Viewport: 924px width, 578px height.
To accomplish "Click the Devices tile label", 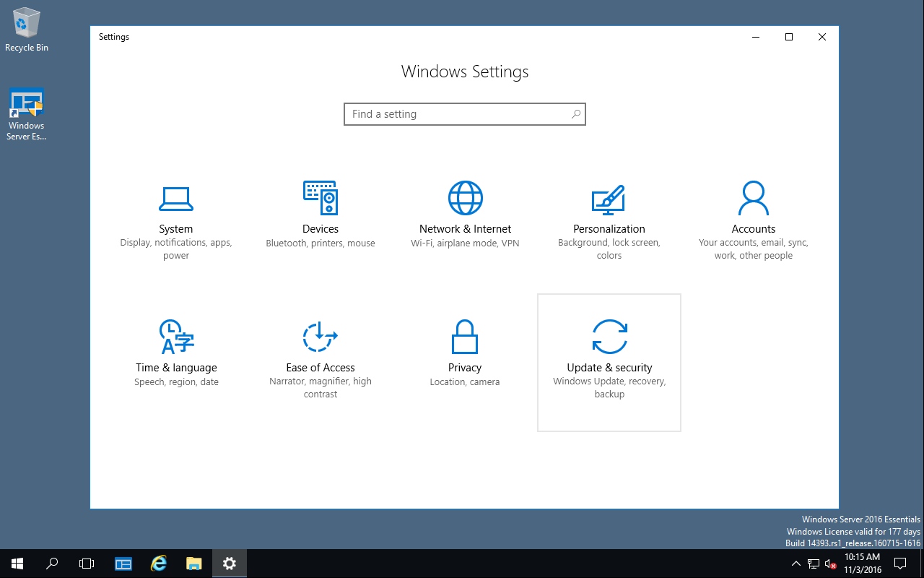I will tap(321, 228).
